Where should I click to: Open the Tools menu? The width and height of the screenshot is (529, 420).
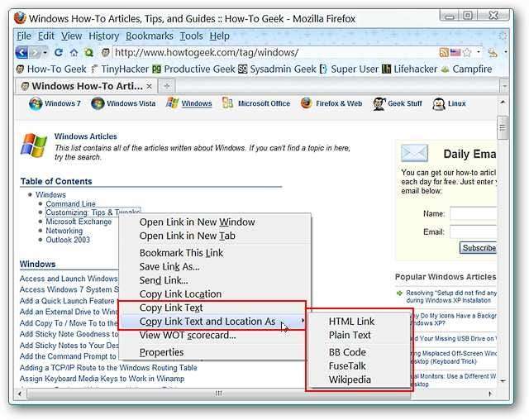[x=191, y=36]
